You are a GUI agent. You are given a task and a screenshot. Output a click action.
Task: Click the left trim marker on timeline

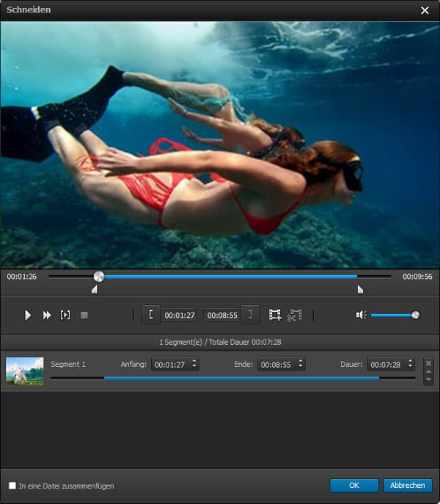tap(94, 290)
